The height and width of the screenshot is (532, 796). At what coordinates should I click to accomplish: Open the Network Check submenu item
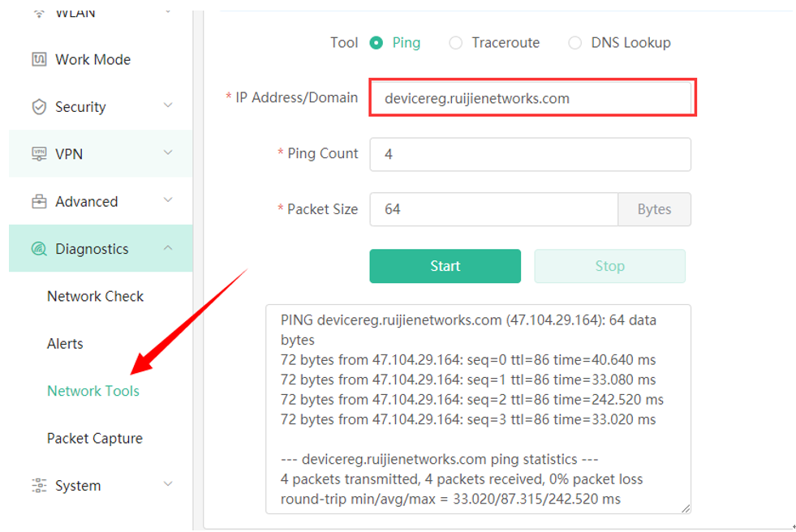96,296
